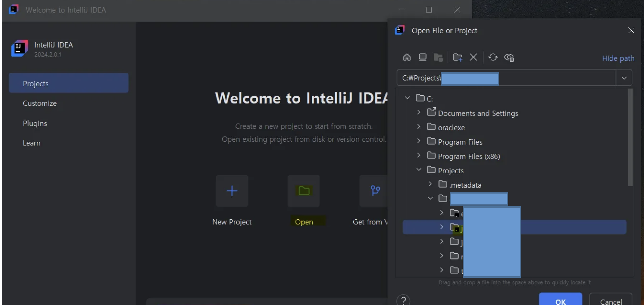Collapse the Projects folder node
644x305 pixels.
pyautogui.click(x=419, y=170)
